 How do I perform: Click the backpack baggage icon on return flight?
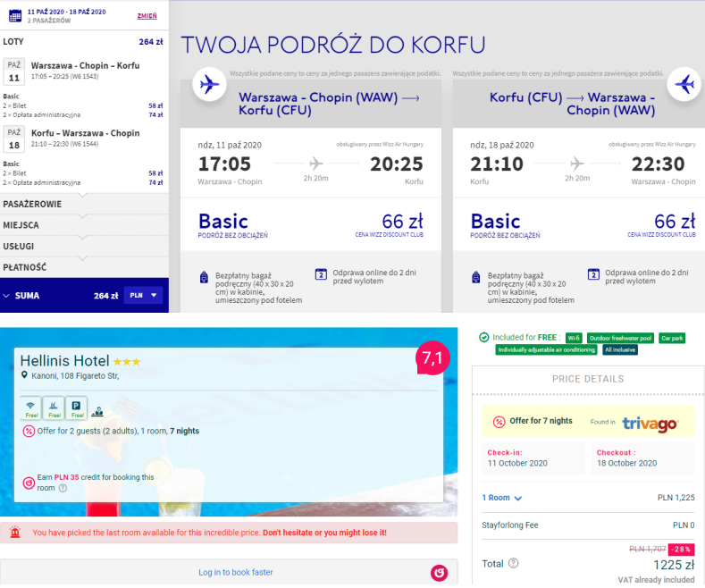click(x=476, y=277)
